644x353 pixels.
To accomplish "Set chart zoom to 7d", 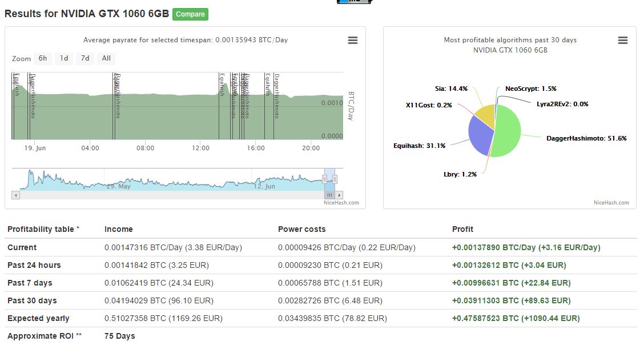I will (84, 58).
